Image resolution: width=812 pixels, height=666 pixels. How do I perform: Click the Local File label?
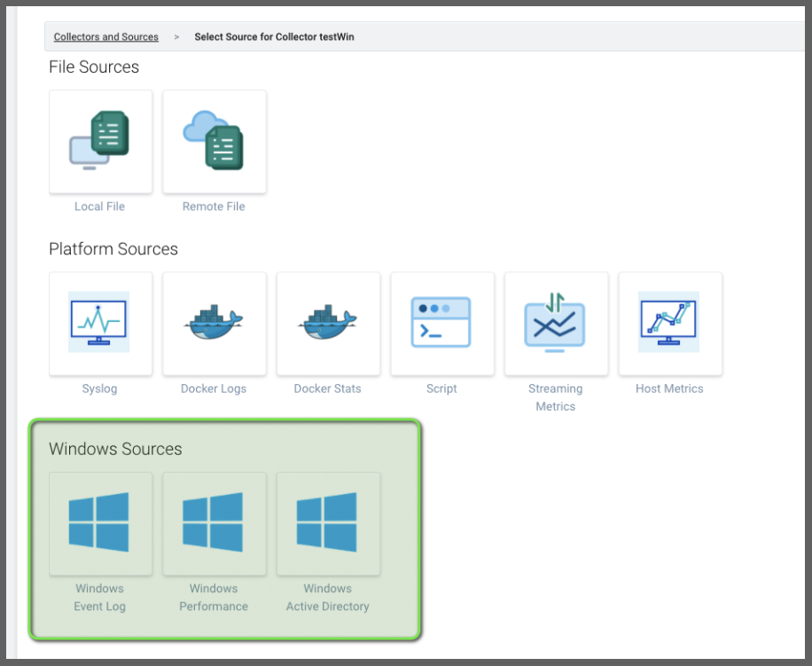pyautogui.click(x=99, y=206)
